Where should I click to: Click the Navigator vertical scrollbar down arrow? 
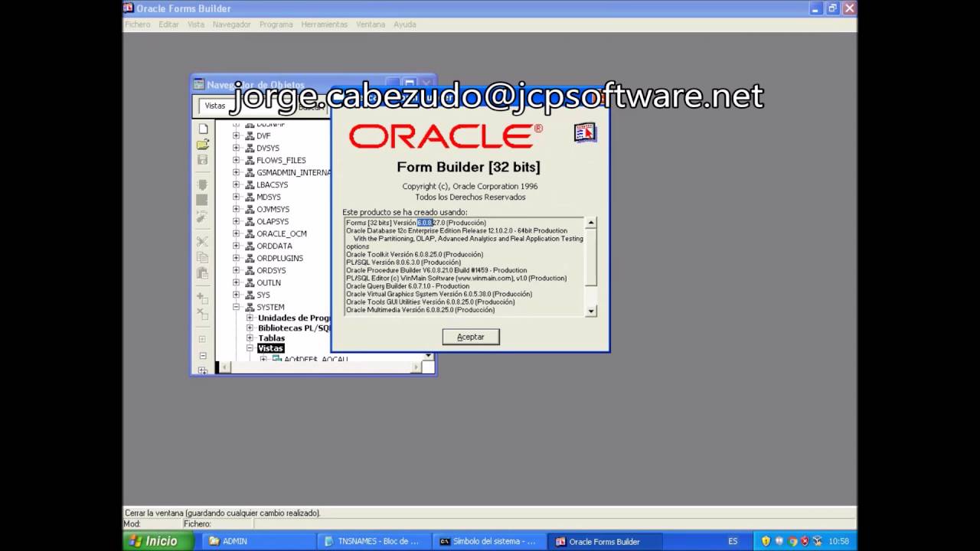(428, 357)
